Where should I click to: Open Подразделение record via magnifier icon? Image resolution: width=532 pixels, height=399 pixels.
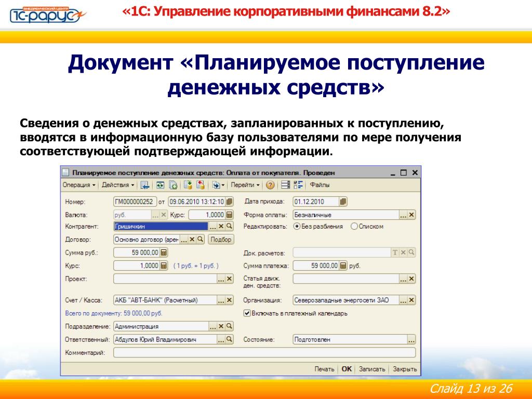pos(229,326)
